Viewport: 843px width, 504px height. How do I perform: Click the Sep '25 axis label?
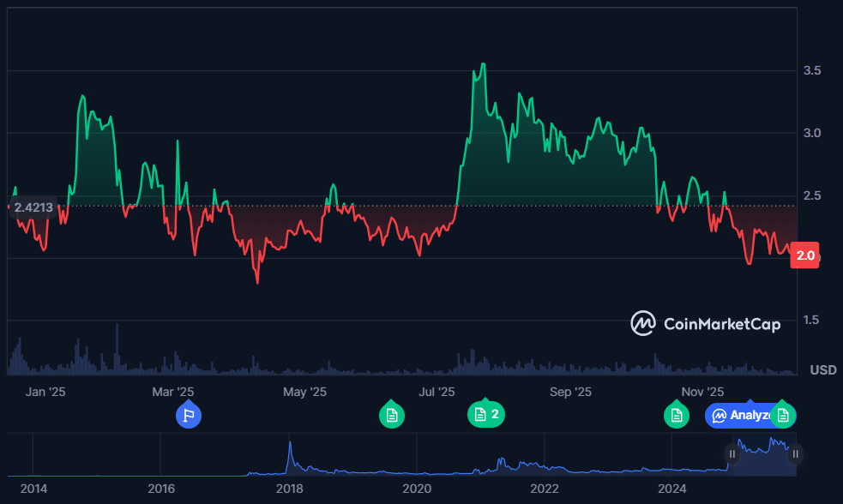(x=569, y=392)
